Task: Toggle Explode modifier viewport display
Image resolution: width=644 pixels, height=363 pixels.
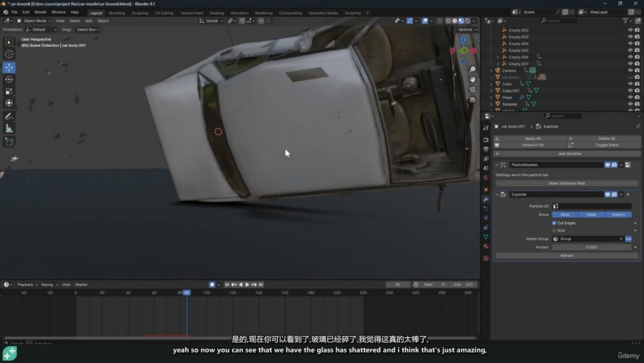Action: pos(607,195)
